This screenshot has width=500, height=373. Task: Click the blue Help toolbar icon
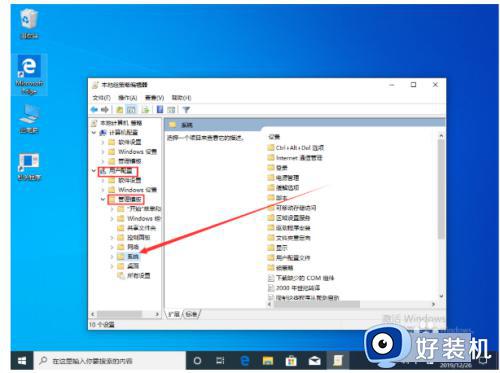(x=160, y=110)
